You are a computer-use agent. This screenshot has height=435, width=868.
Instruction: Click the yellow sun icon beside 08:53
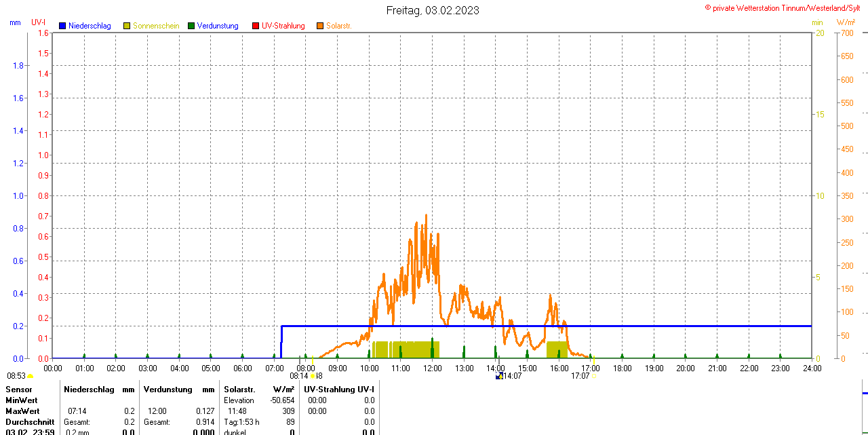click(x=30, y=376)
